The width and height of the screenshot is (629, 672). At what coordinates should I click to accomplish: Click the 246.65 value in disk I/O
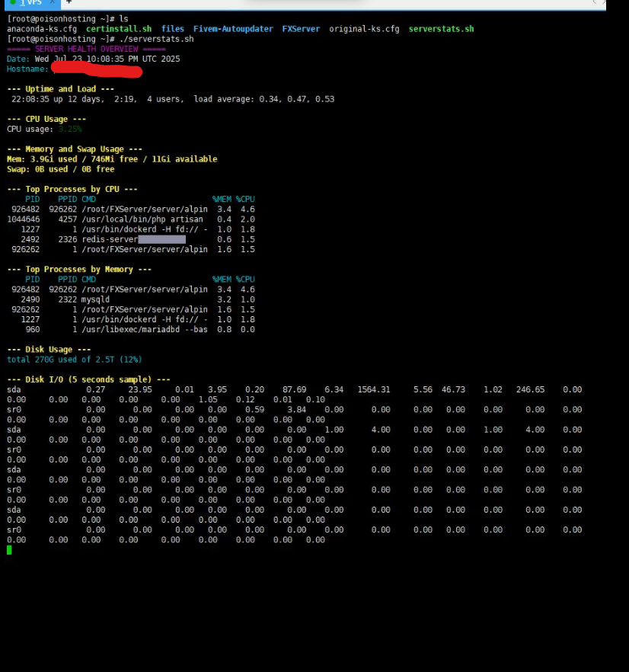click(531, 389)
